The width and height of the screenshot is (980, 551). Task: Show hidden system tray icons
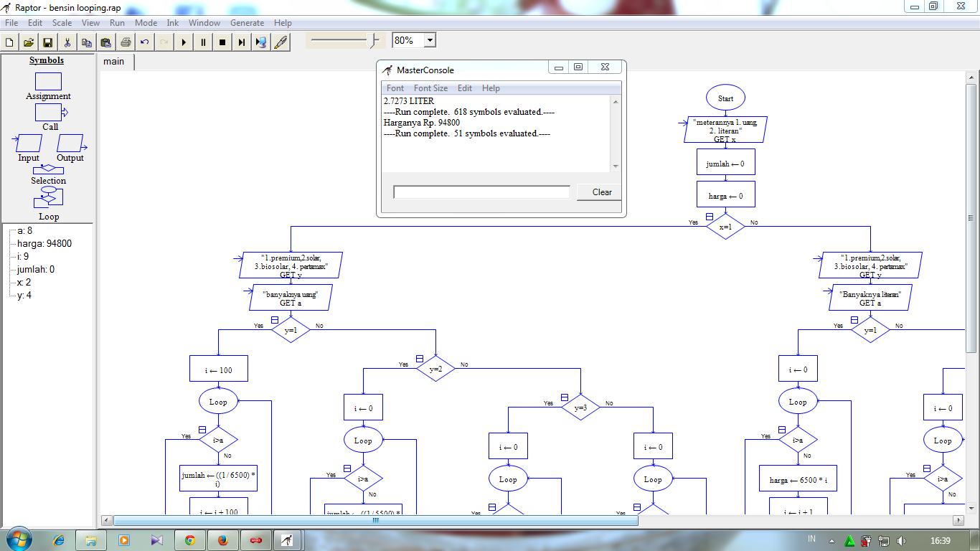[831, 540]
